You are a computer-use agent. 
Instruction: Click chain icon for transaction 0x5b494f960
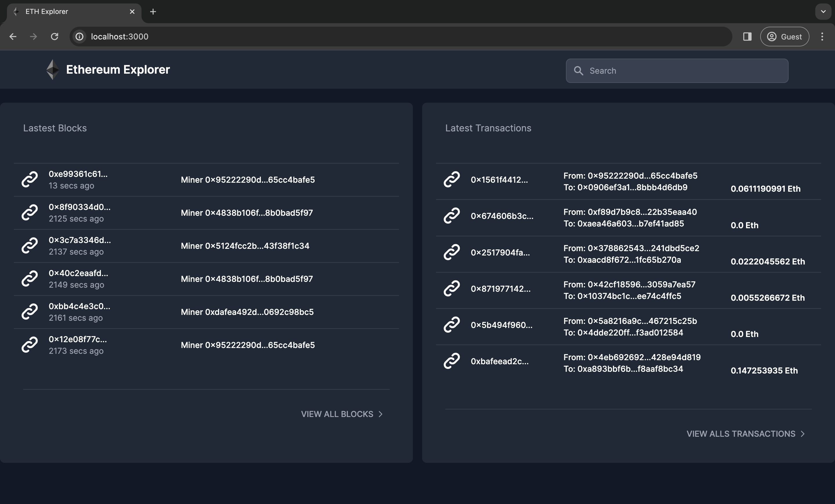[452, 325]
